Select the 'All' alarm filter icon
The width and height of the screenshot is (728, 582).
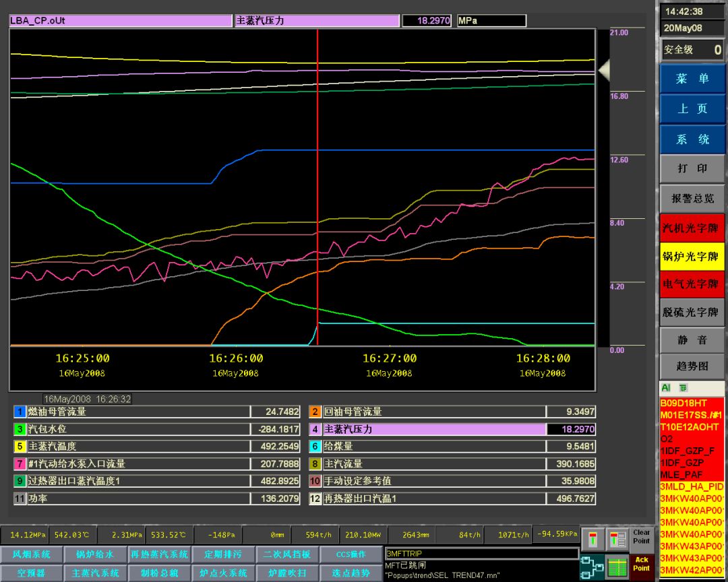pos(666,387)
